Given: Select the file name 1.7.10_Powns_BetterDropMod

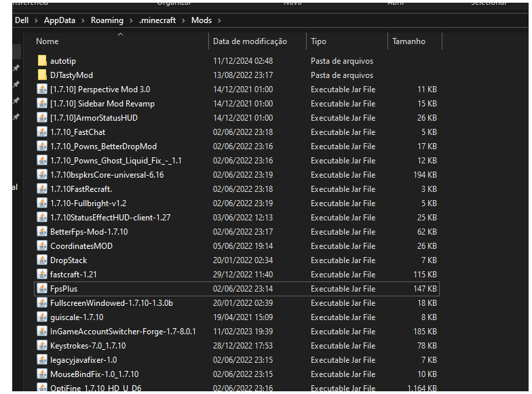Looking at the screenshot, I should click(x=103, y=146).
